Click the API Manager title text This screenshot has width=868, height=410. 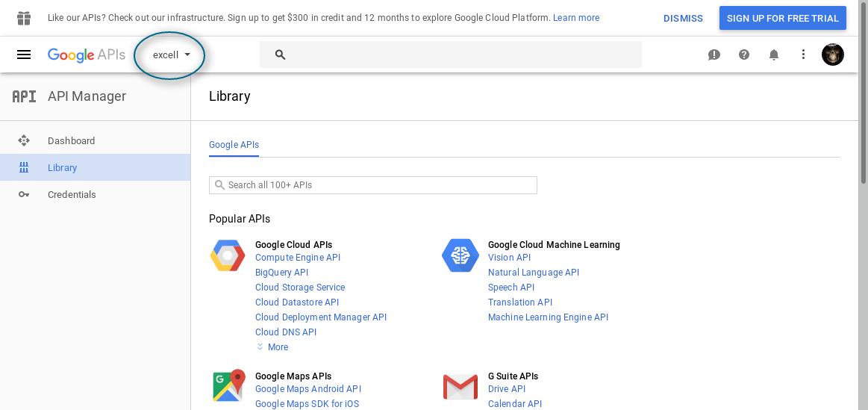coord(87,96)
